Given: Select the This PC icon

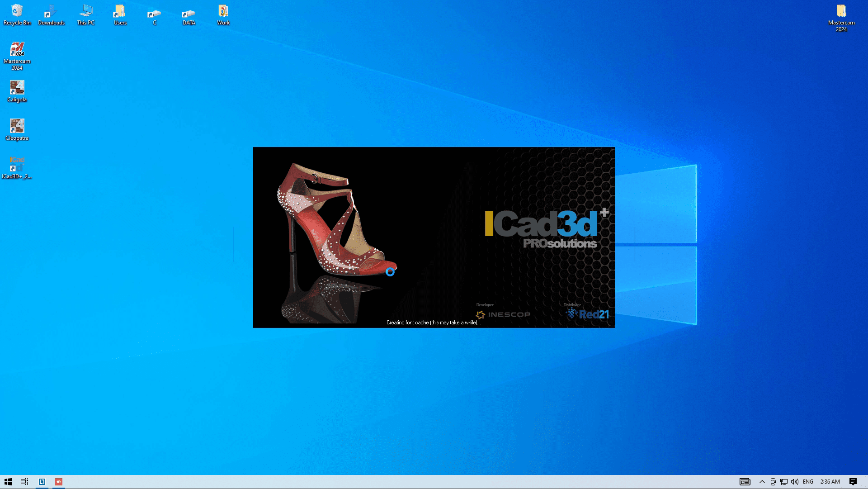Looking at the screenshot, I should [85, 14].
